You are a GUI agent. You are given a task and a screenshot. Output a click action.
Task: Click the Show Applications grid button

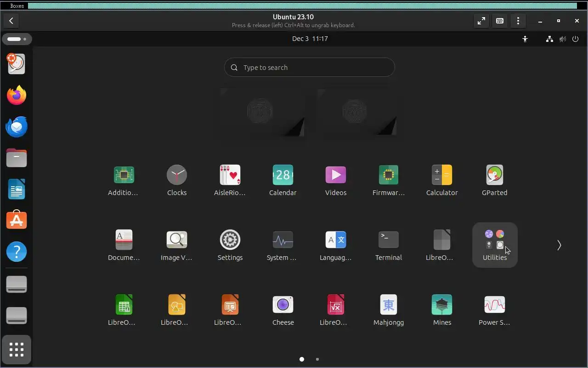point(17,350)
